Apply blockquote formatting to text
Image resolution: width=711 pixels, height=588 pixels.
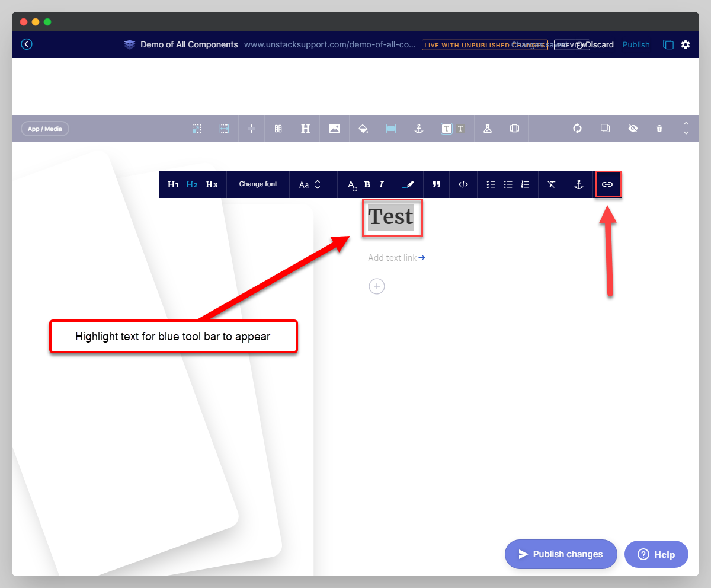tap(437, 184)
